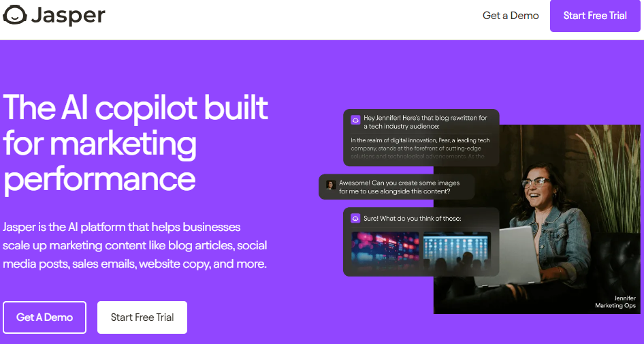644x344 pixels.
Task: Click the Jasper wordmark in header
Action: click(68, 16)
